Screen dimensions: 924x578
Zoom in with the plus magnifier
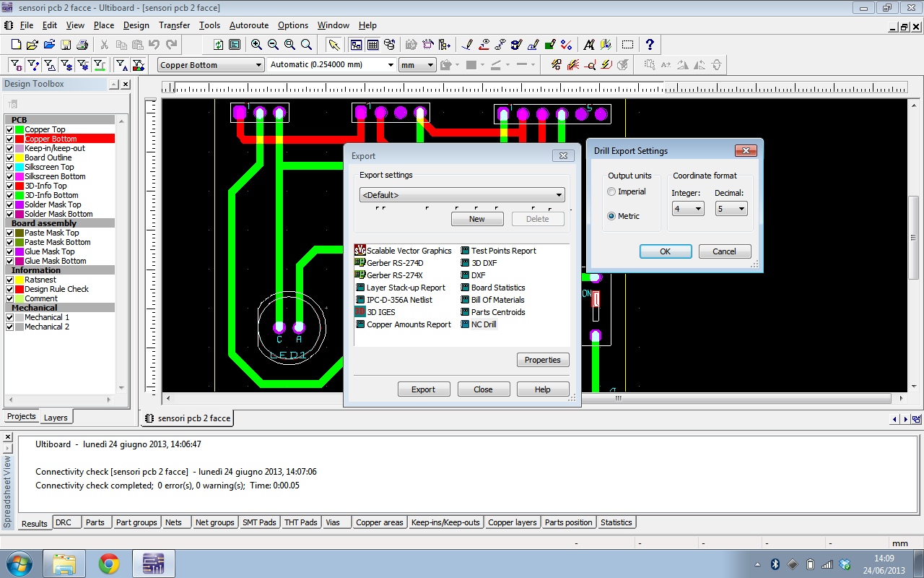tap(256, 44)
